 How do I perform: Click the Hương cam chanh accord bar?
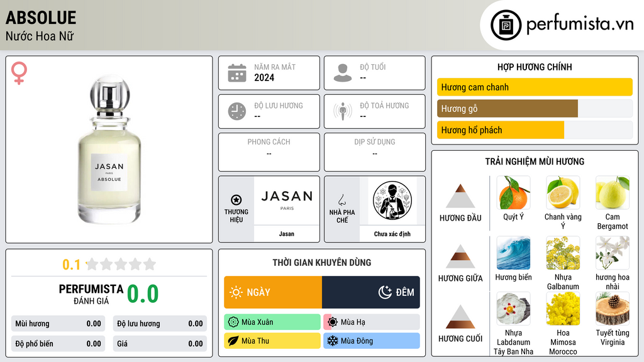point(535,87)
